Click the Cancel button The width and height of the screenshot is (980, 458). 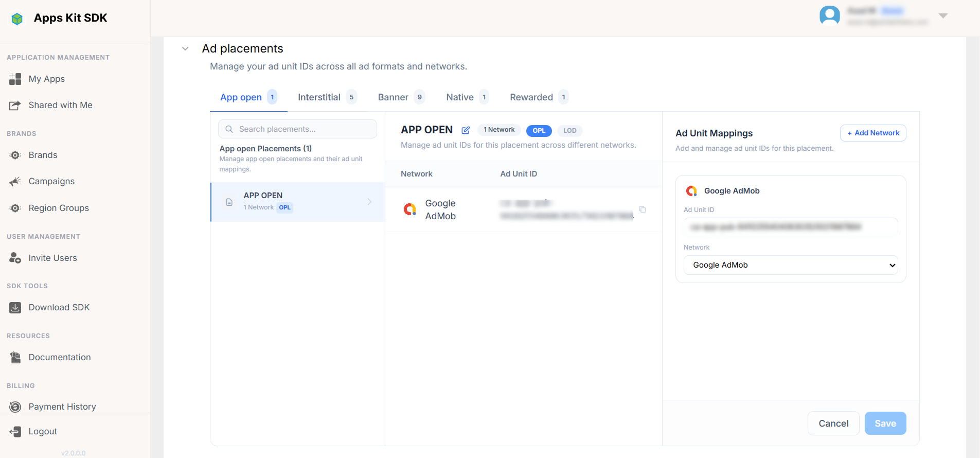pyautogui.click(x=833, y=424)
